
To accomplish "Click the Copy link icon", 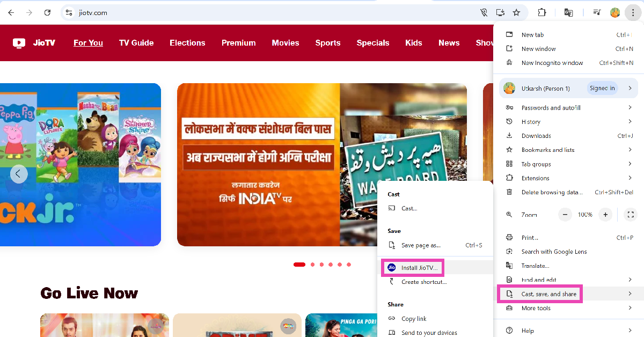I will [392, 319].
